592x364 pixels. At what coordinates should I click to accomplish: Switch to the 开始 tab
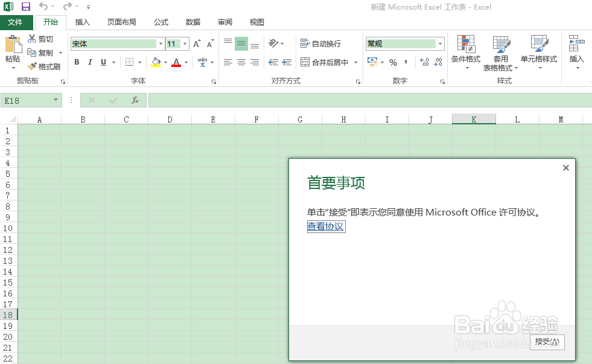coord(50,22)
